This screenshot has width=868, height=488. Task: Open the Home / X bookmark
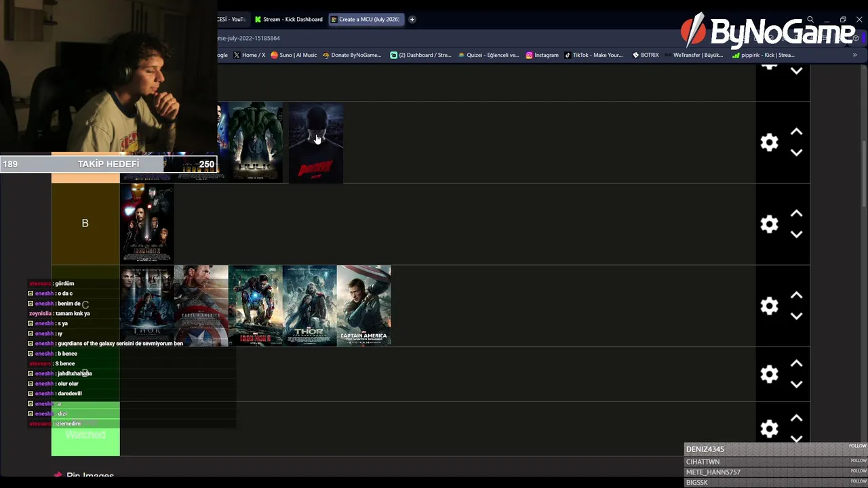click(250, 55)
